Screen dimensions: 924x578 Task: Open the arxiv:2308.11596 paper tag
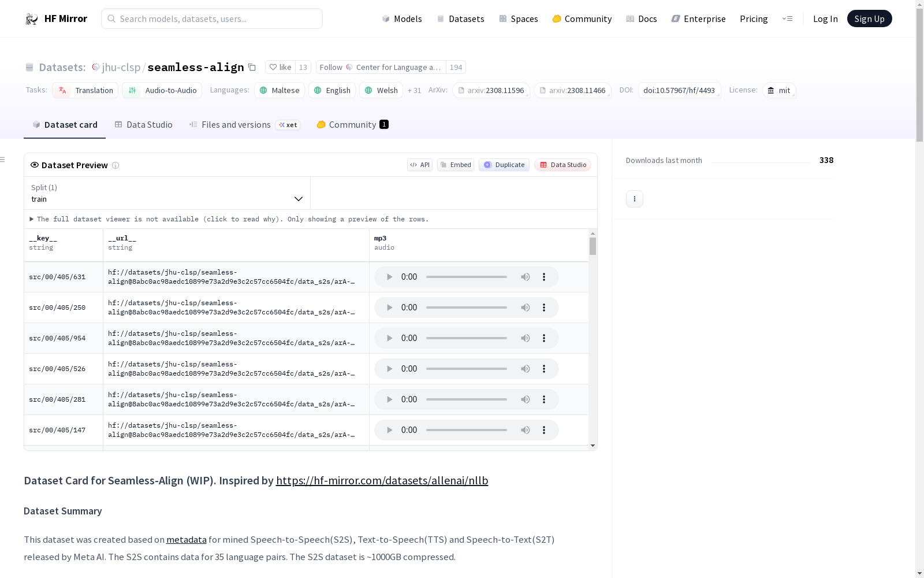tap(491, 91)
